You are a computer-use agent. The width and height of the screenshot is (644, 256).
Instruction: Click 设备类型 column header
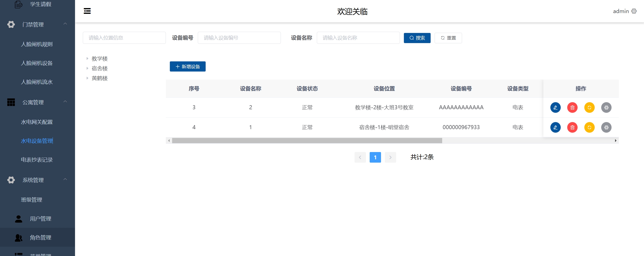518,89
